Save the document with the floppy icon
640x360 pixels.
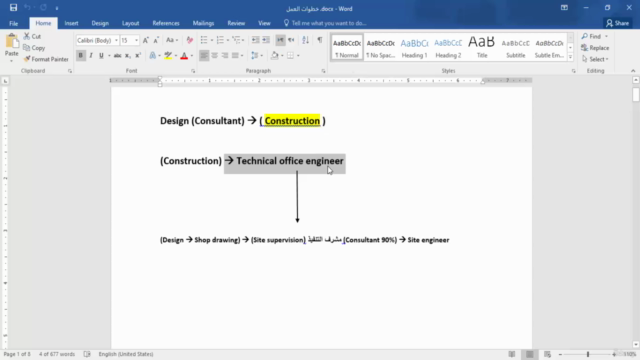coord(13,8)
